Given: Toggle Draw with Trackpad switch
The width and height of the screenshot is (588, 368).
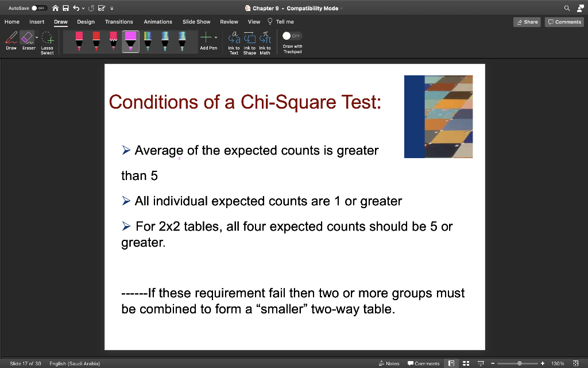Looking at the screenshot, I should [292, 36].
